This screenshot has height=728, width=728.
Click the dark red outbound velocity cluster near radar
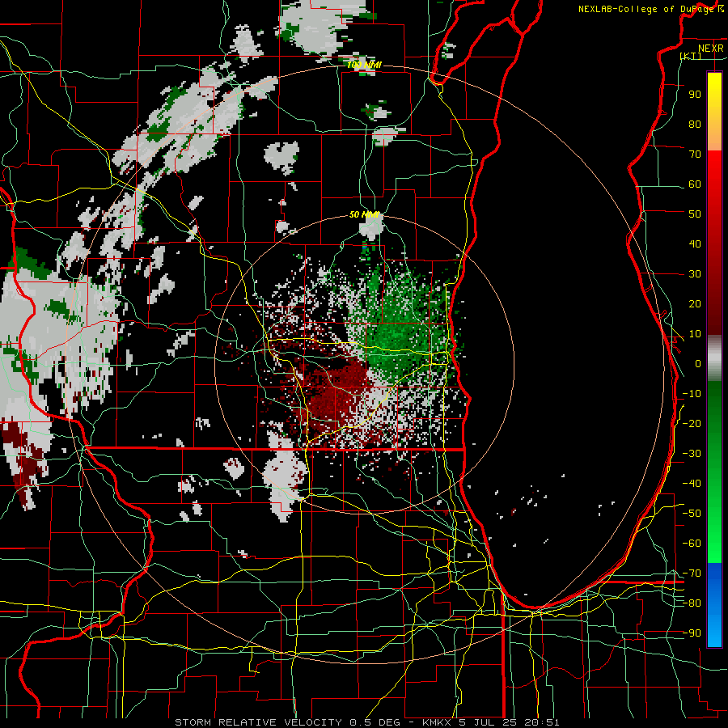click(334, 390)
